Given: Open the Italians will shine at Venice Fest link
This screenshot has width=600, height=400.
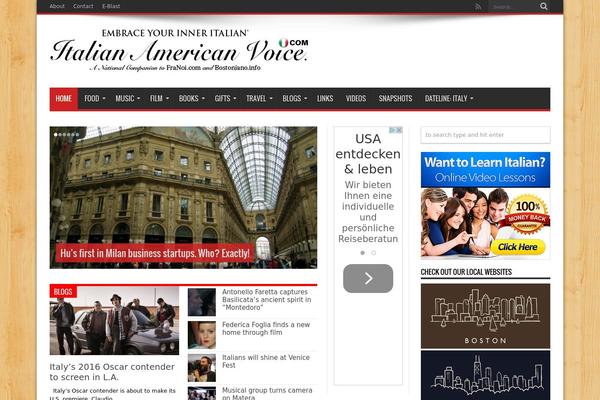Looking at the screenshot, I should click(266, 361).
